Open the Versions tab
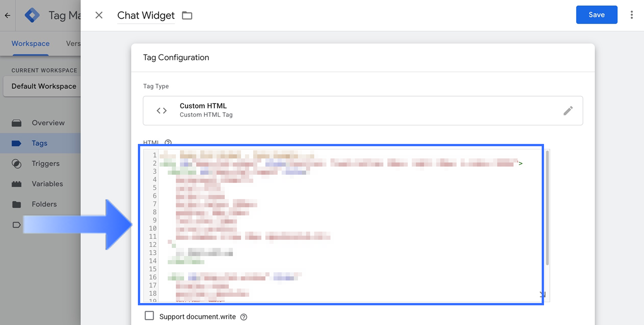Screen dimensions: 644x325 pyautogui.click(x=73, y=44)
